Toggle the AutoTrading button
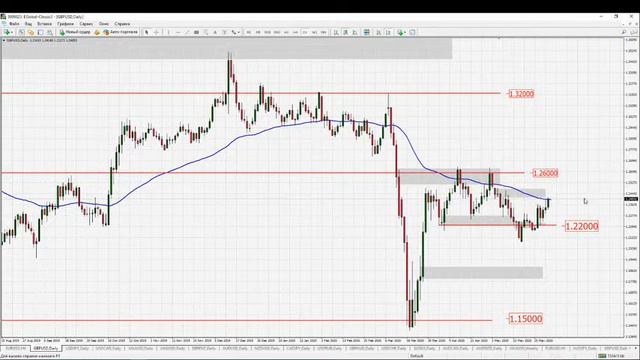The image size is (640, 360). [120, 32]
